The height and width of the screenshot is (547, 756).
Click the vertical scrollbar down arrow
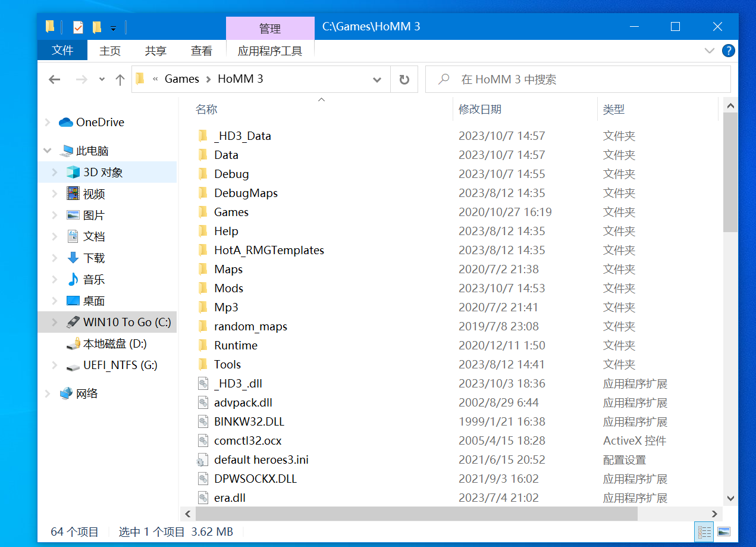click(x=730, y=498)
